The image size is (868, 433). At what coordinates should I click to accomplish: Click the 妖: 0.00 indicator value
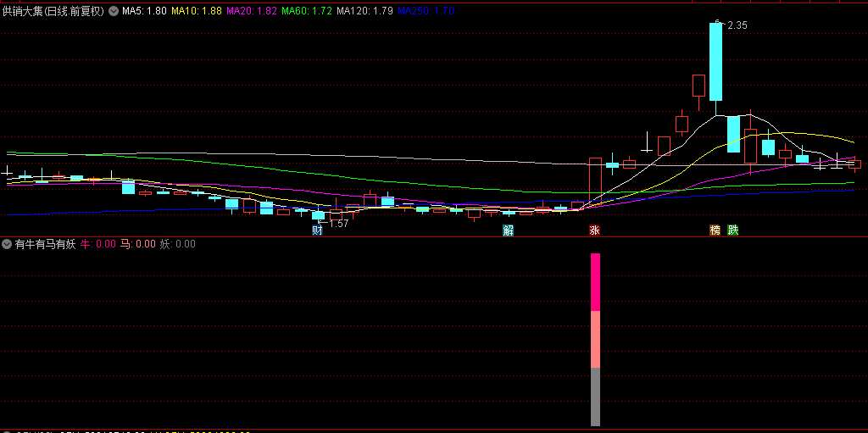(x=178, y=244)
